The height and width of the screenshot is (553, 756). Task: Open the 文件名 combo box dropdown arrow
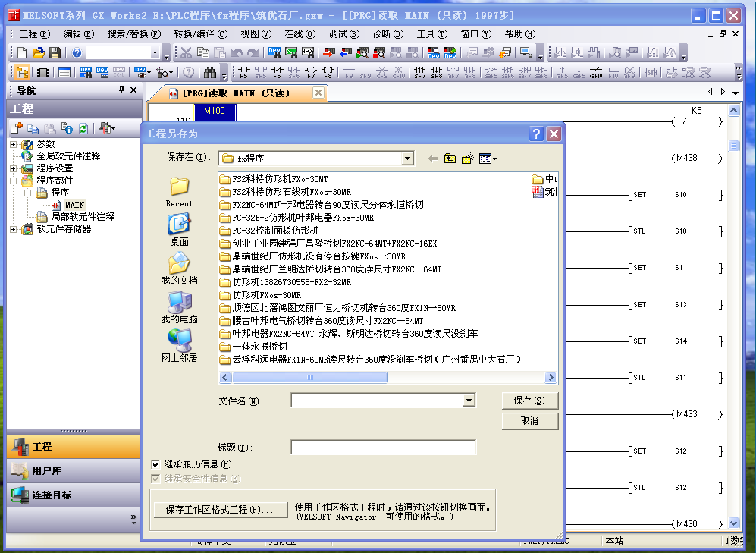point(469,401)
